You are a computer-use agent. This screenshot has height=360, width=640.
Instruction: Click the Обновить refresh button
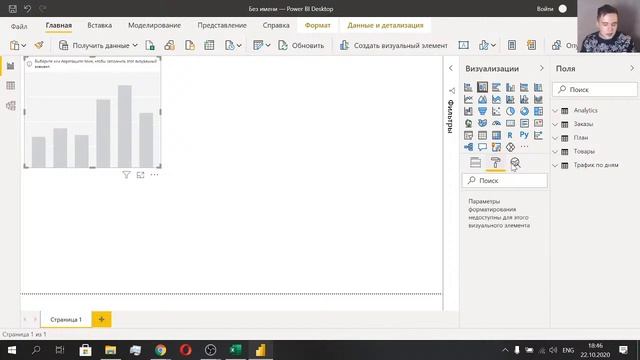[x=301, y=45]
